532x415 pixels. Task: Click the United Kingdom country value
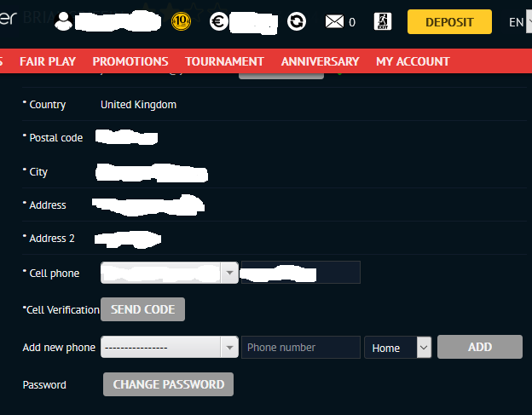138,105
